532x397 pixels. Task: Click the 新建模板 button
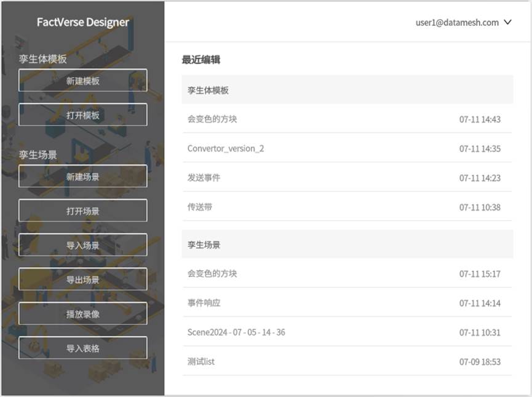coord(83,81)
